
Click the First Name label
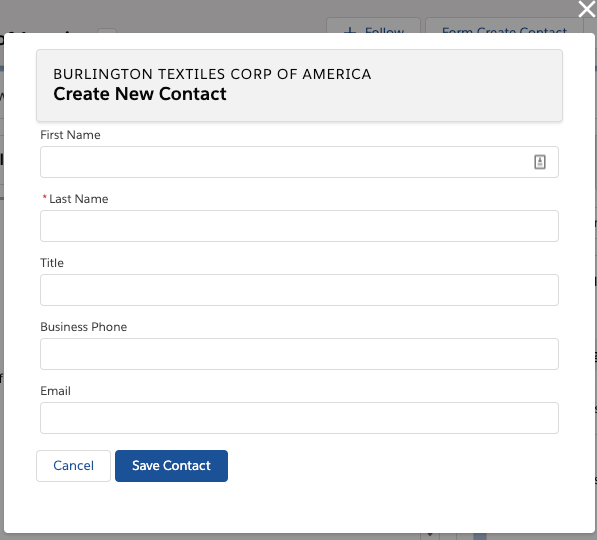pos(70,135)
